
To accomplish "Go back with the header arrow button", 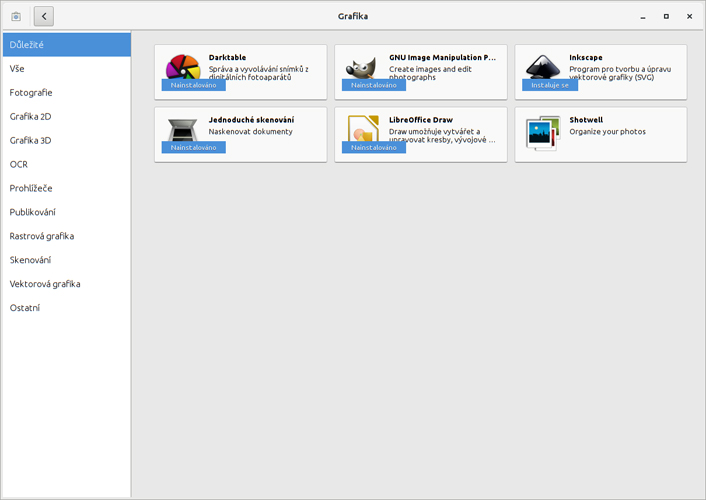I will (x=44, y=16).
